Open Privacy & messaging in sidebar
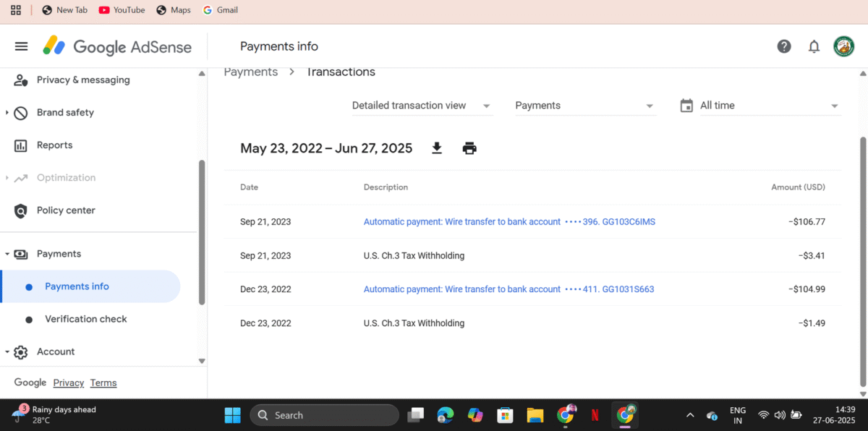Screen dimensions: 868x431 [x=83, y=80]
